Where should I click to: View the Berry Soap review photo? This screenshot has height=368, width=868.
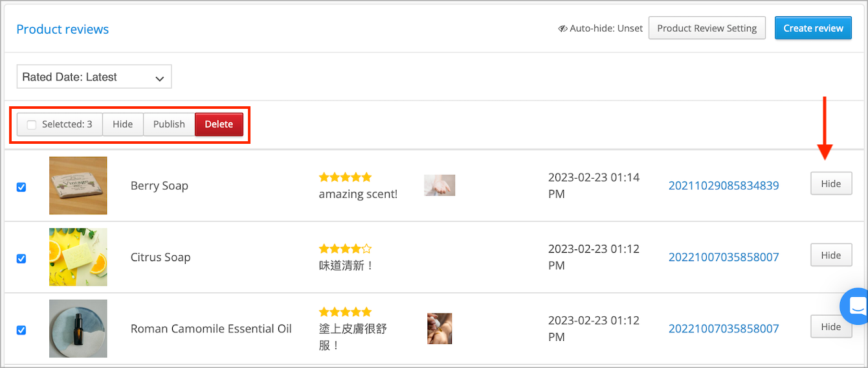(x=440, y=185)
